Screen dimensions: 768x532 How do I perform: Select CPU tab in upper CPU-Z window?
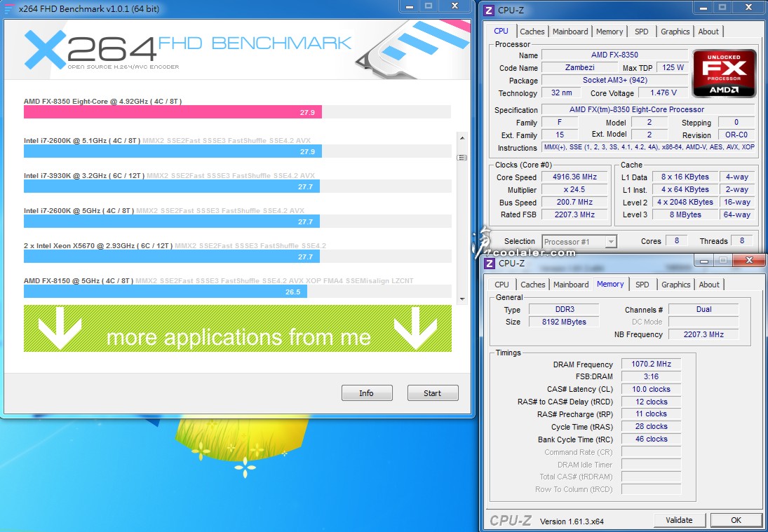501,31
